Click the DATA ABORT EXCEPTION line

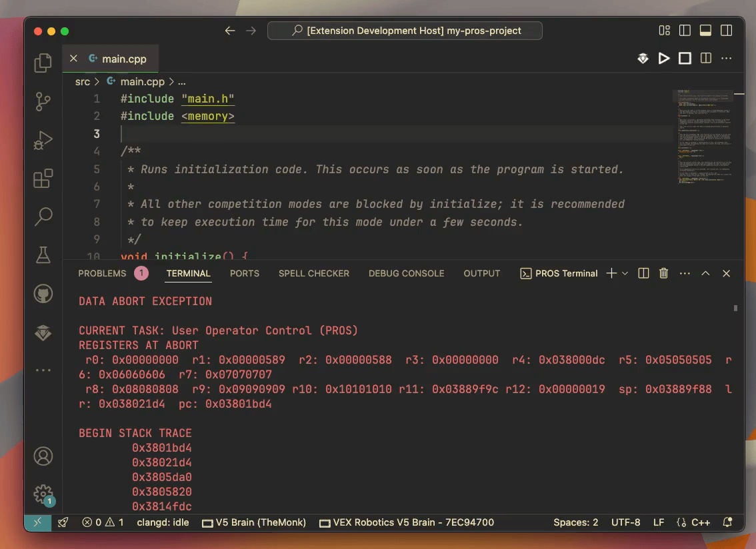[145, 301]
